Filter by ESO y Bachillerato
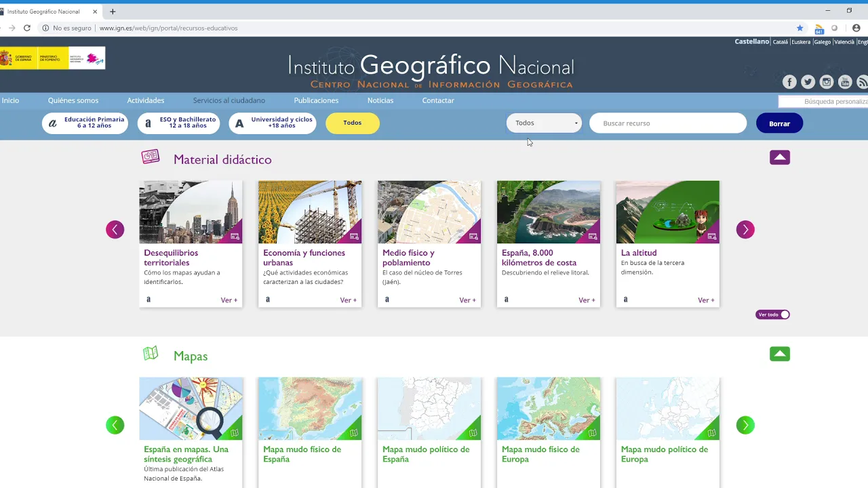868x488 pixels. click(x=178, y=123)
